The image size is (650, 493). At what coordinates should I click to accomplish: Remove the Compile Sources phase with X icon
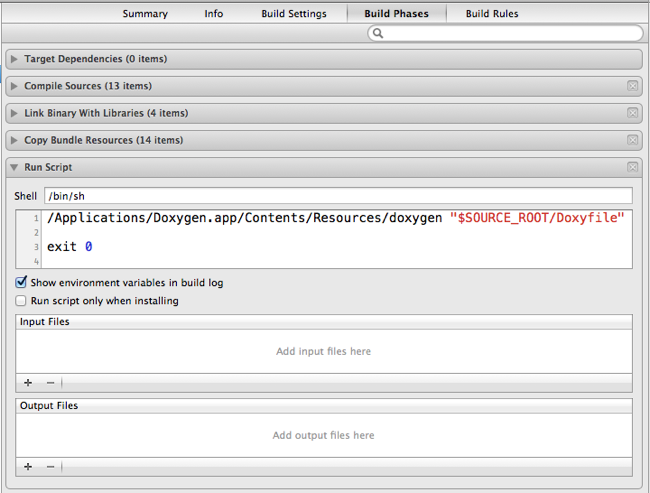[x=632, y=87]
